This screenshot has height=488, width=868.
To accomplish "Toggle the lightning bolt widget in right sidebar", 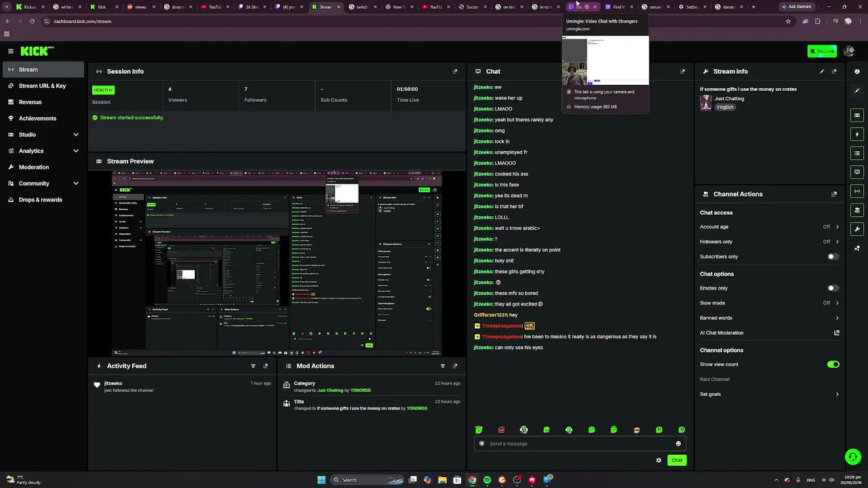I will pyautogui.click(x=857, y=134).
